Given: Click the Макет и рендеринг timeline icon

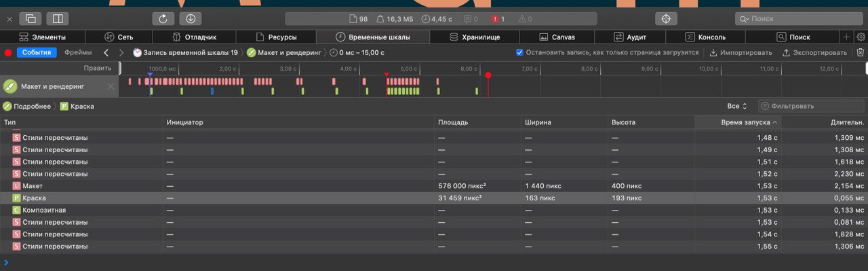Looking at the screenshot, I should pyautogui.click(x=10, y=86).
